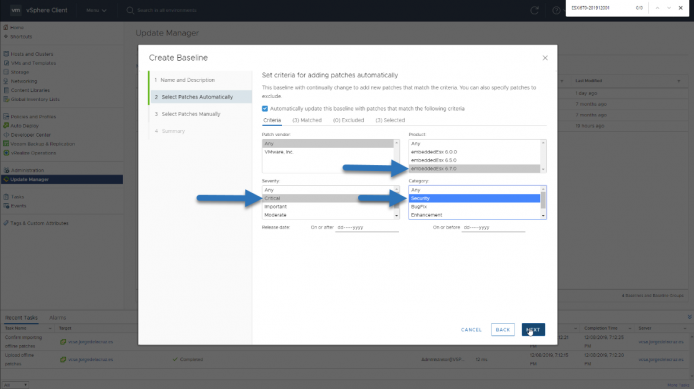Open Hosts and Clusters in sidebar

[31, 54]
